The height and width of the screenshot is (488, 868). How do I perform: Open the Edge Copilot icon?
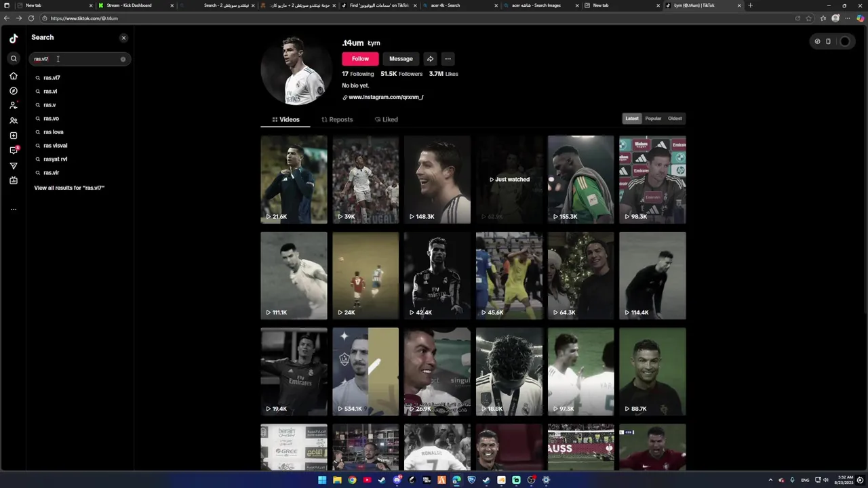(861, 18)
